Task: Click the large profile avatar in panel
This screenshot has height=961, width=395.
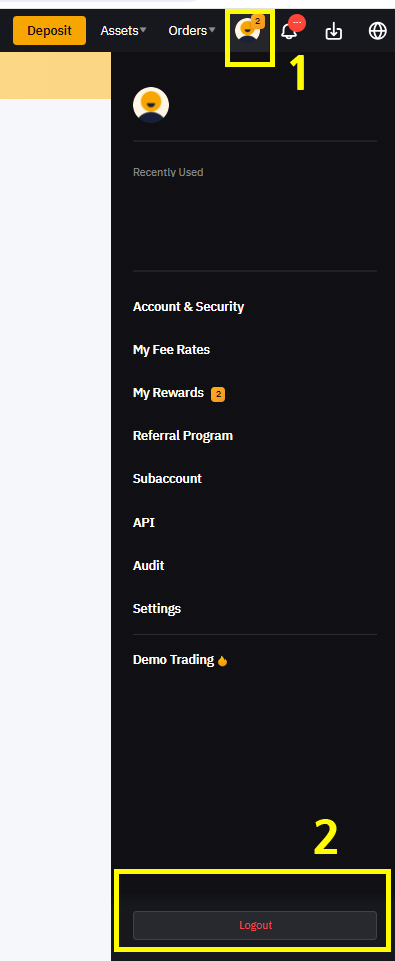Action: (x=151, y=105)
